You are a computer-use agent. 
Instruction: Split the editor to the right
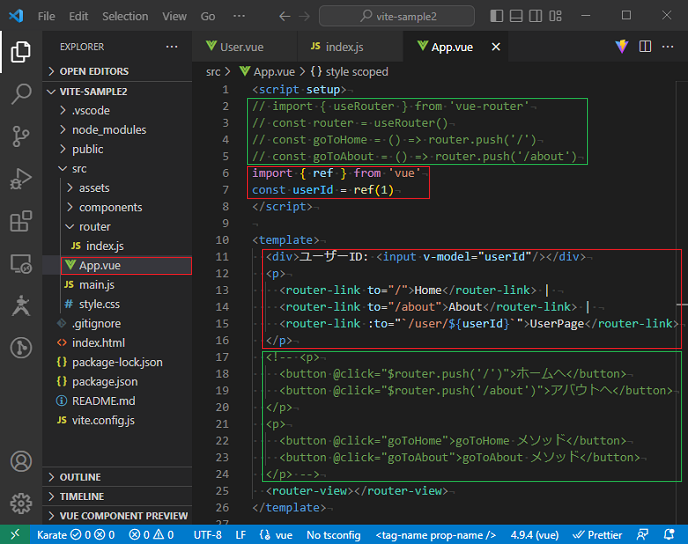click(645, 47)
